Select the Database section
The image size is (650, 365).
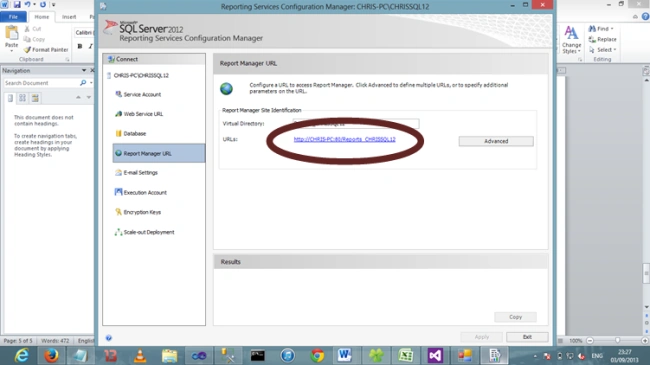pos(131,134)
